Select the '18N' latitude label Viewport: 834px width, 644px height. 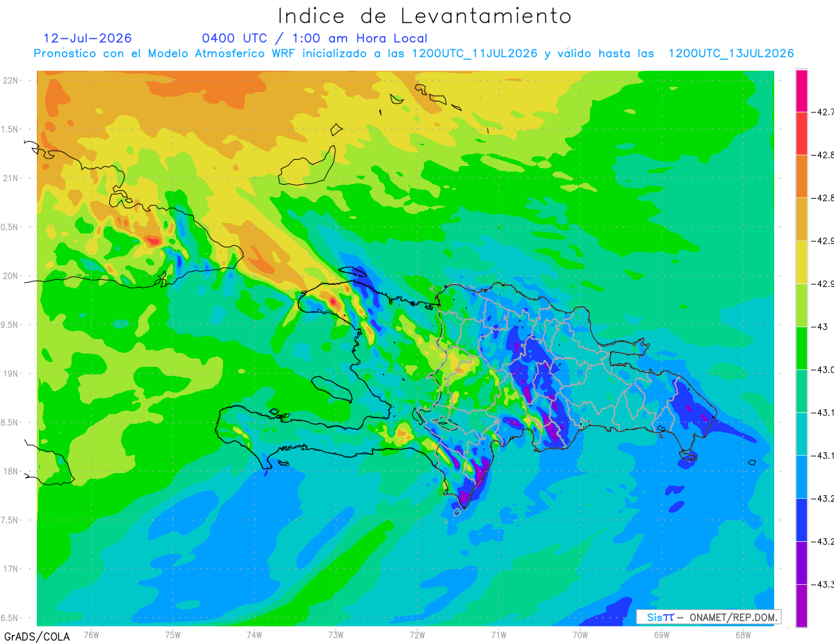pyautogui.click(x=12, y=471)
